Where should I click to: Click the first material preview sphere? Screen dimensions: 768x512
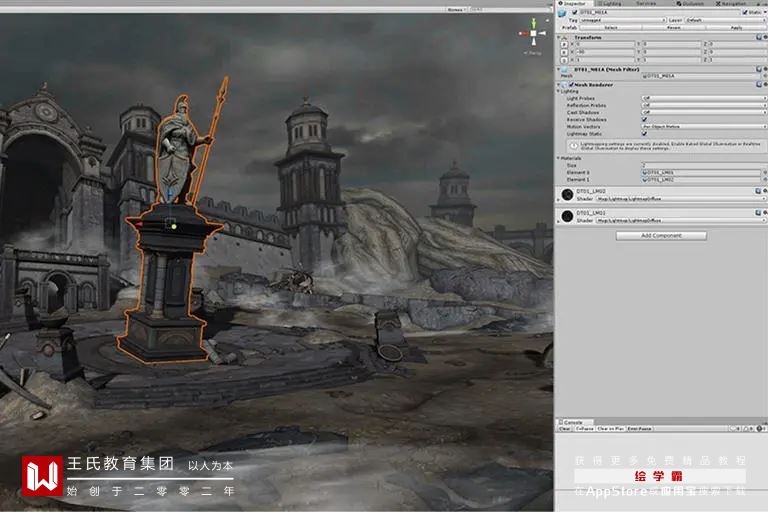567,195
